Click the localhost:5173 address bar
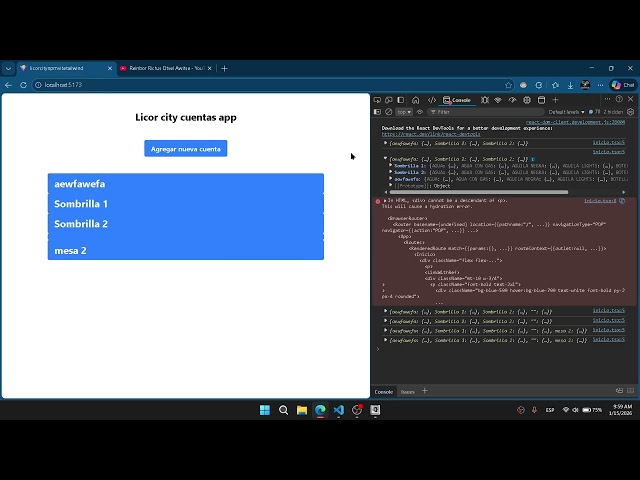640x480 pixels. click(x=269, y=85)
